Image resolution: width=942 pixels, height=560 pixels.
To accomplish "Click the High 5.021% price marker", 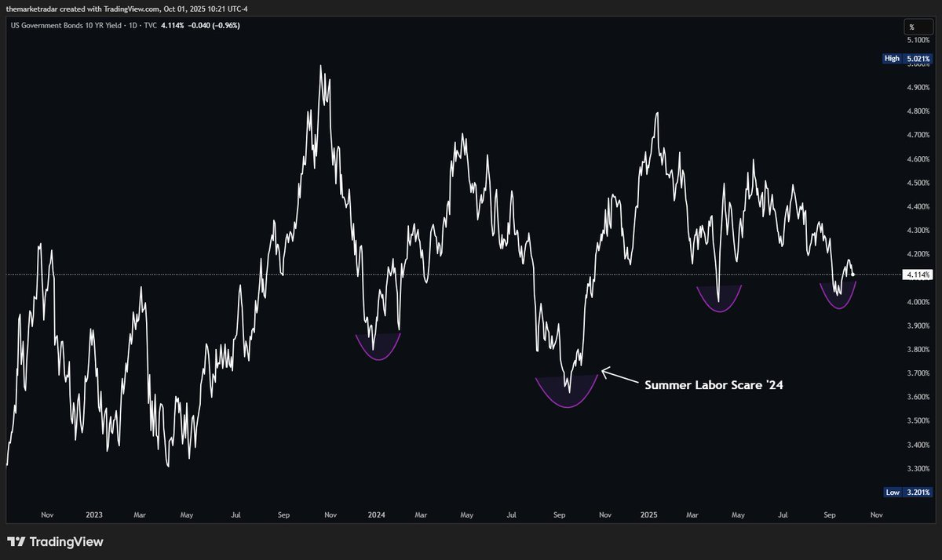I will (x=907, y=58).
